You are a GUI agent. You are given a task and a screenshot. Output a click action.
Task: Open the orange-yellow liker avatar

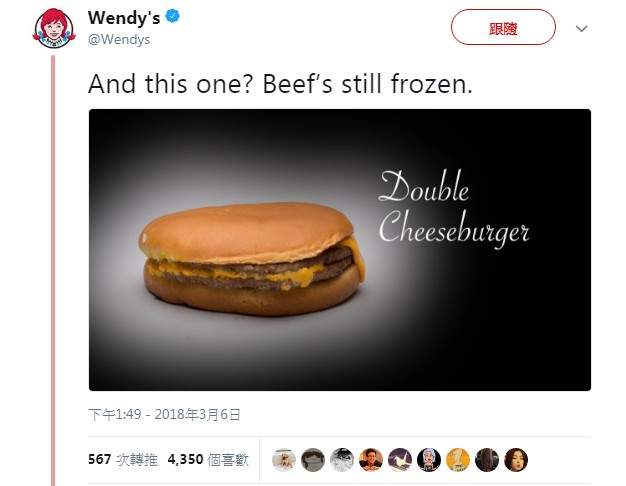pyautogui.click(x=458, y=460)
